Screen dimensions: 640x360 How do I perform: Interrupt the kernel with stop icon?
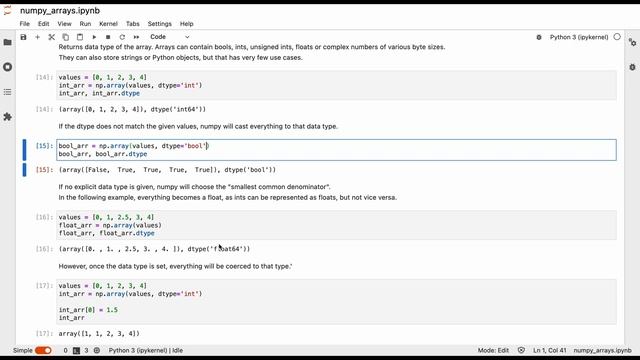[x=108, y=37]
